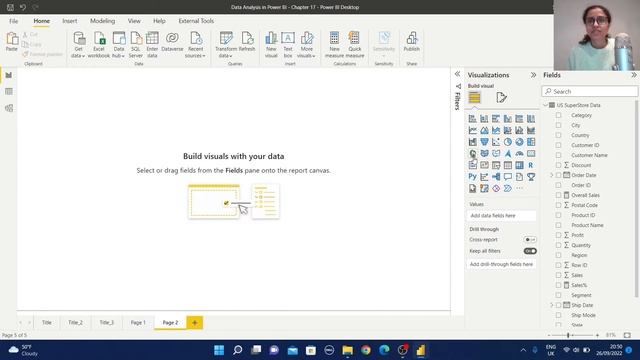
Task: Choose the treemap visual
Action: 531,142
